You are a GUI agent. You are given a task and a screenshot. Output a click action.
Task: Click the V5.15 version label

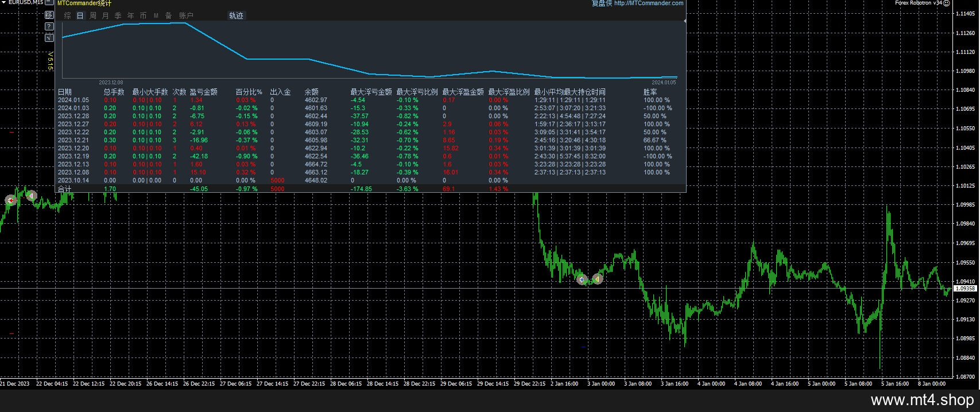[50, 61]
